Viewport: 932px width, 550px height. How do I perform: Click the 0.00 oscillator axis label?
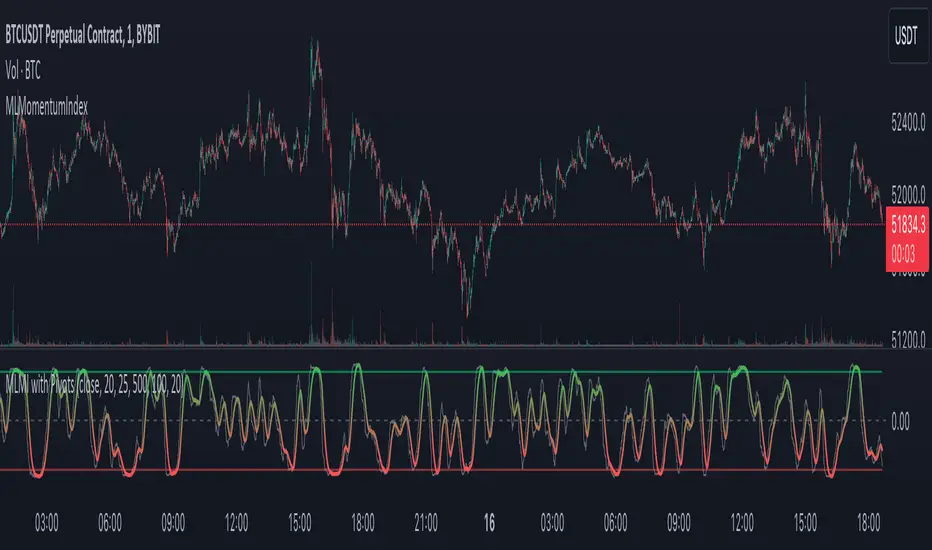click(900, 422)
